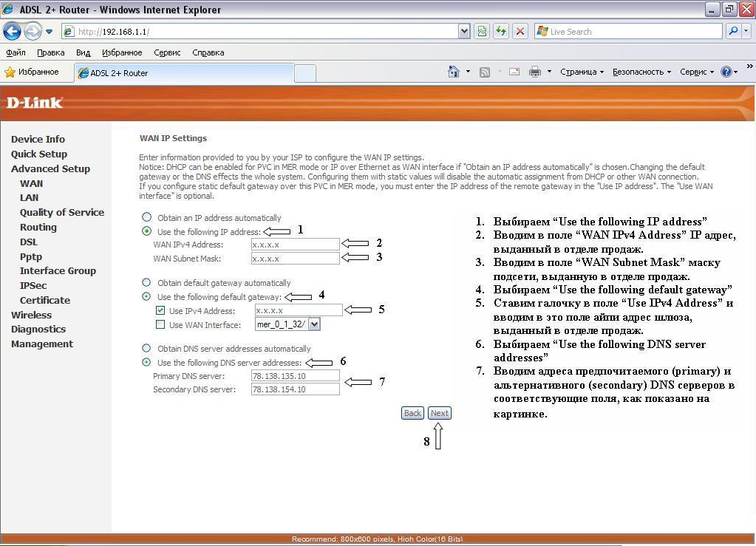Open the Правка menu

(x=51, y=52)
